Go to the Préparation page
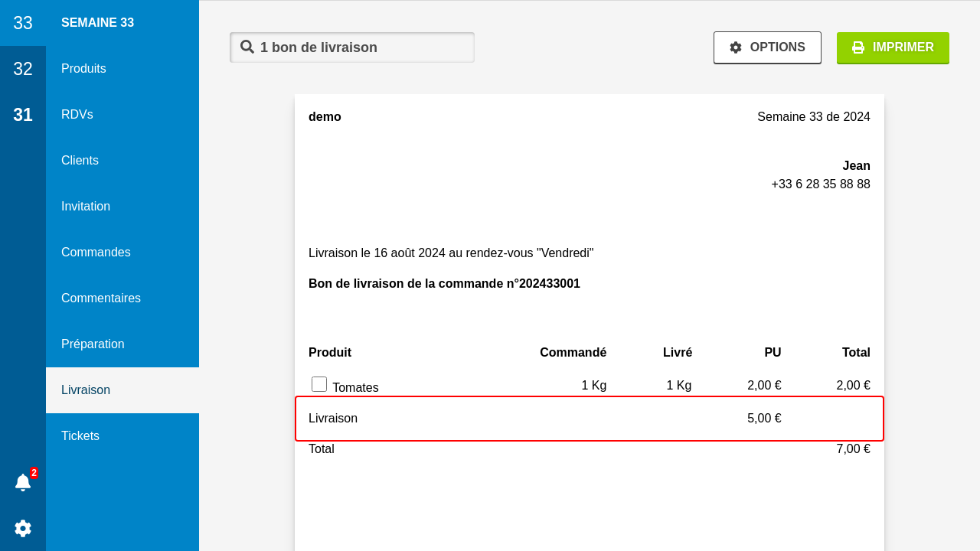The height and width of the screenshot is (551, 980). pos(93,344)
